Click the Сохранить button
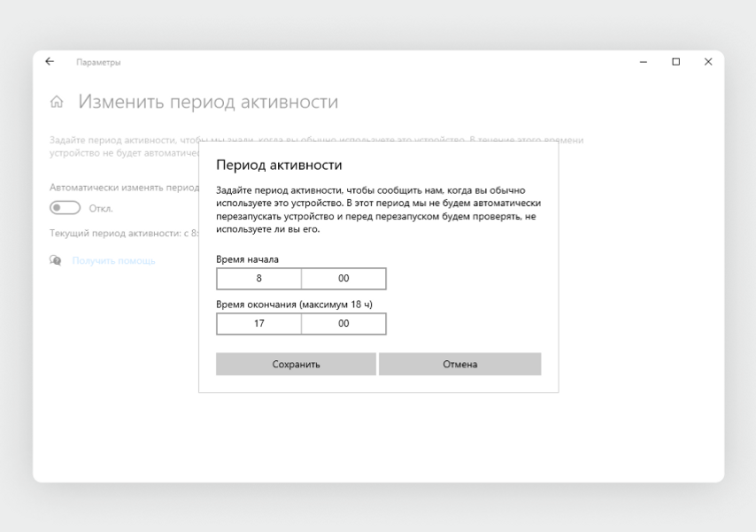This screenshot has height=532, width=756. (x=296, y=364)
